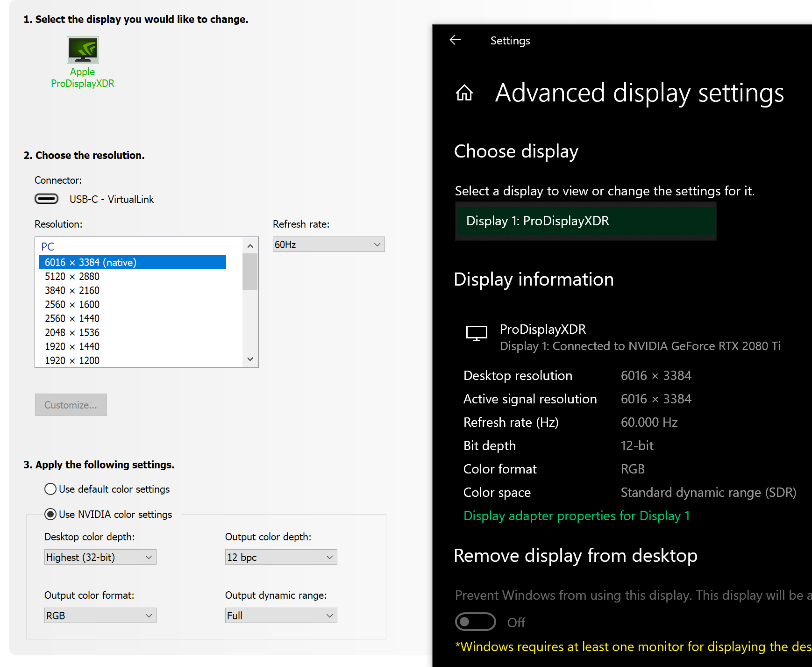Image resolution: width=812 pixels, height=667 pixels.
Task: Select the 2048 × 1536 resolution
Action: click(72, 332)
